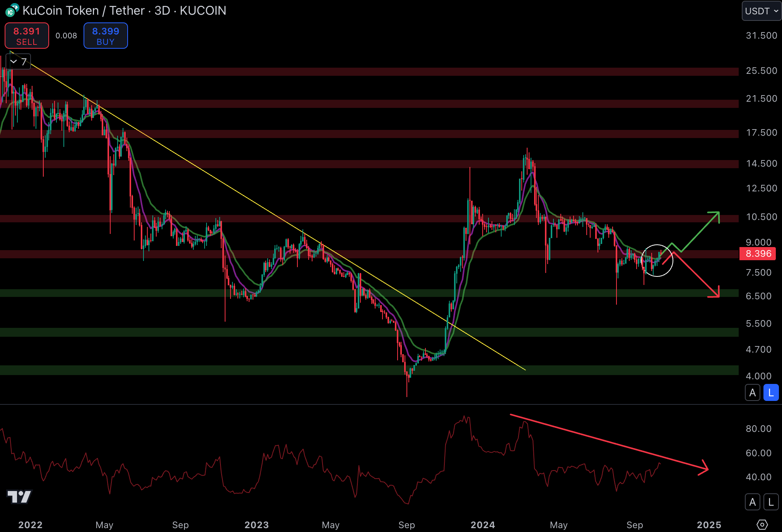Open chart settings gear icon
782x532 pixels.
click(762, 525)
